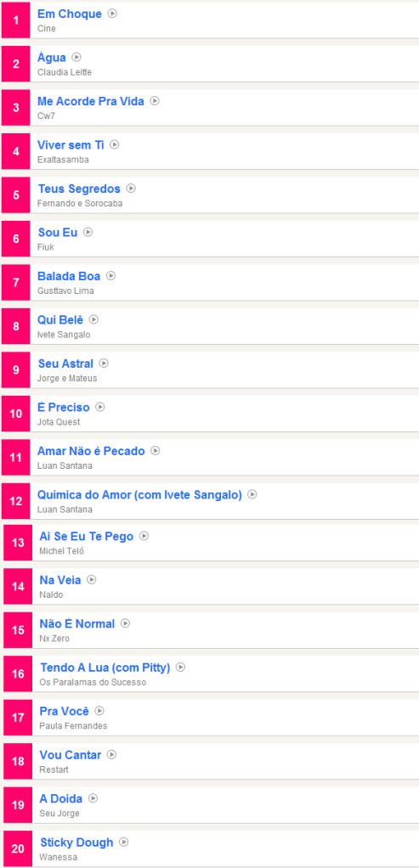Screen dimensions: 419x868
Task: Open Amar Não é Pecado link
Action: click(x=91, y=451)
